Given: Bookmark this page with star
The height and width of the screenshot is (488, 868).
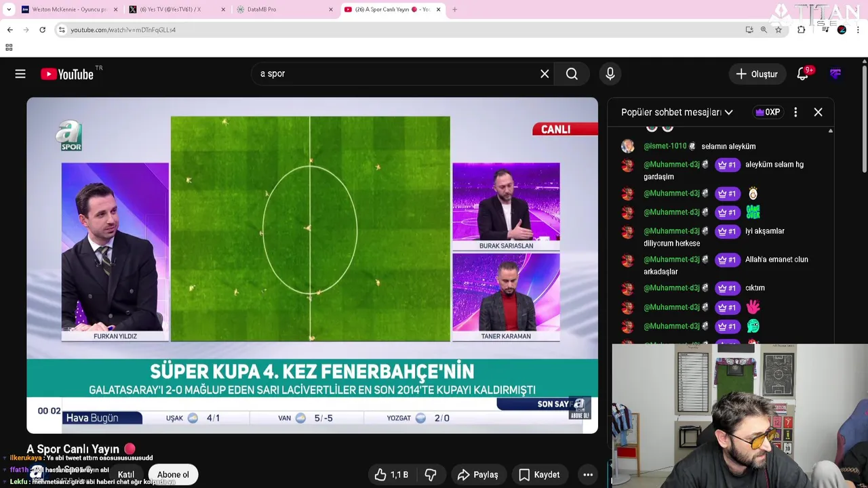Looking at the screenshot, I should click(778, 30).
